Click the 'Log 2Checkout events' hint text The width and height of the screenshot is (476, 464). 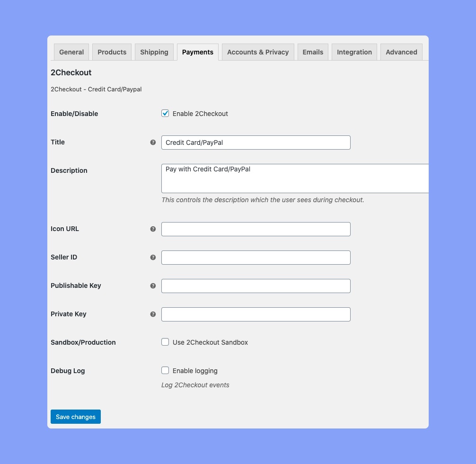[195, 385]
